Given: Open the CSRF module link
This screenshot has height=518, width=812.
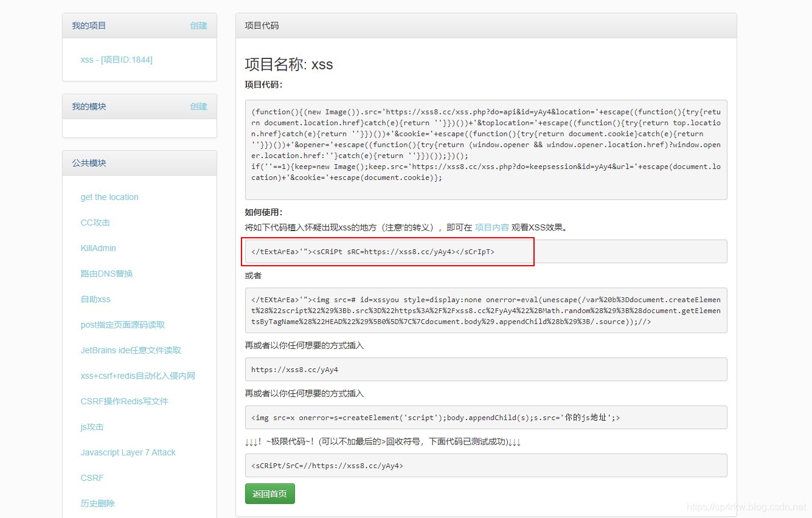Looking at the screenshot, I should (92, 478).
